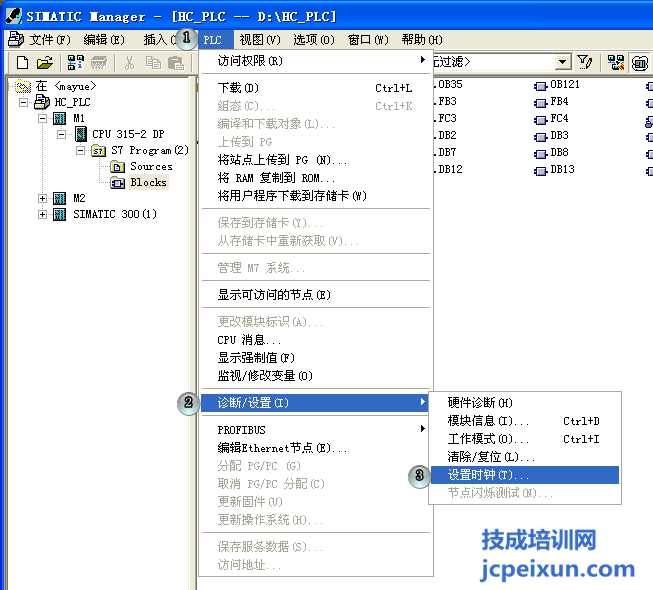Click the HC_PLC project icon in tree
Viewport: 653px width, 590px height.
42,102
